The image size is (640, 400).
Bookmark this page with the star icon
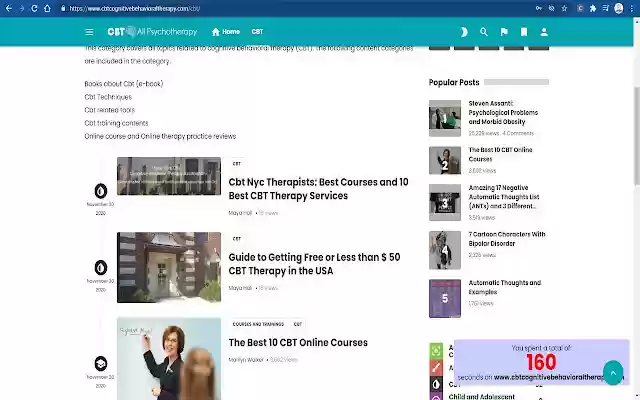[564, 8]
